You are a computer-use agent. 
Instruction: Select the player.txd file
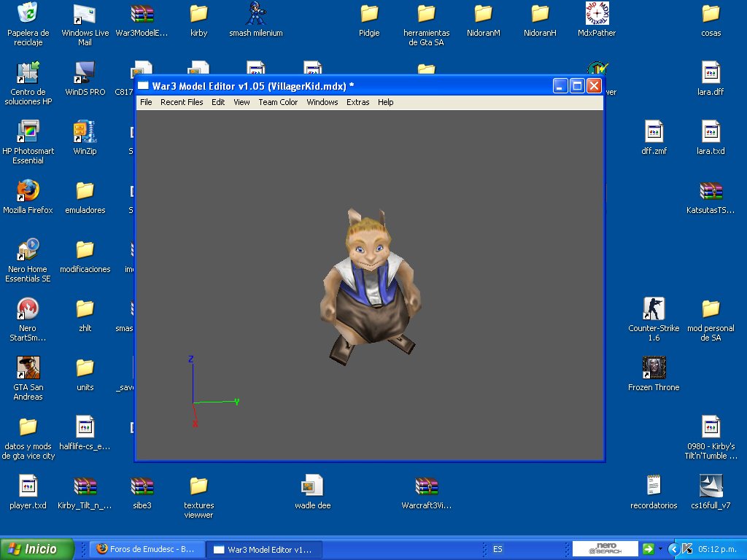(28, 492)
